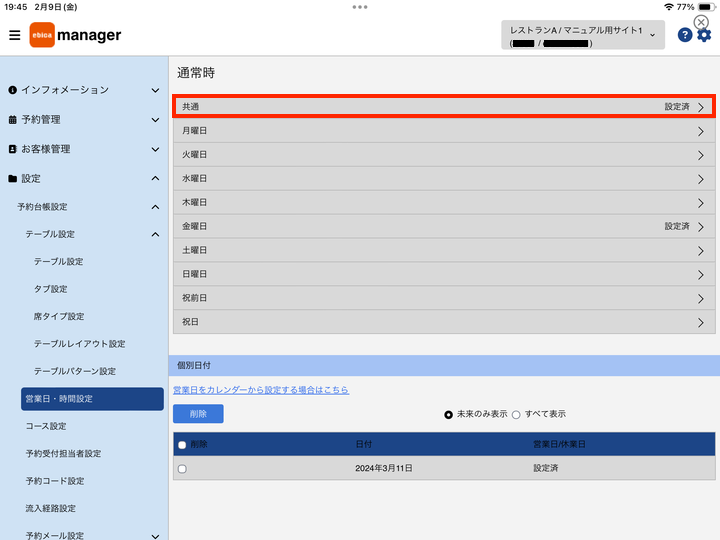Open the 木曜日 row arrow
This screenshot has height=540, width=720.
click(701, 203)
